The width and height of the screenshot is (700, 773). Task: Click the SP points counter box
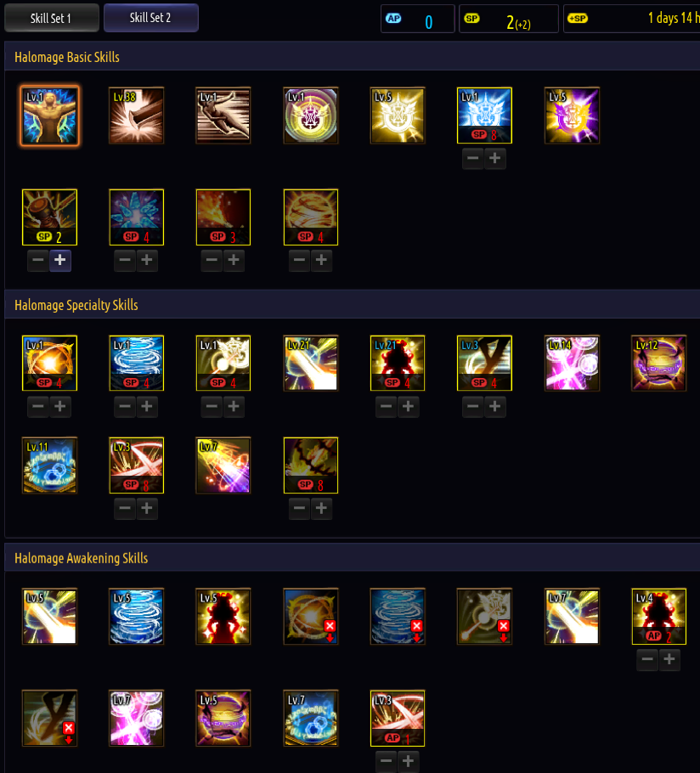click(x=509, y=20)
